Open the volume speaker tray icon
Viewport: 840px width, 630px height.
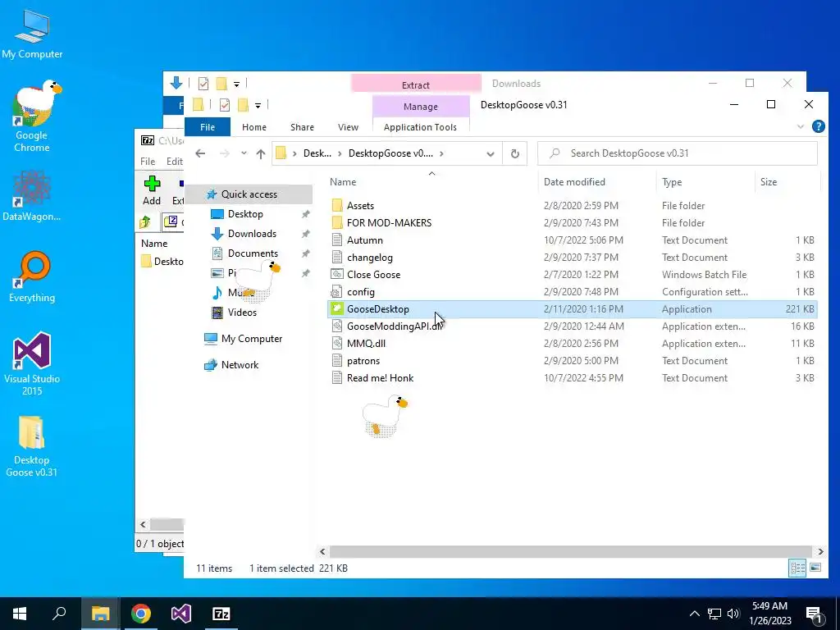pyautogui.click(x=733, y=614)
